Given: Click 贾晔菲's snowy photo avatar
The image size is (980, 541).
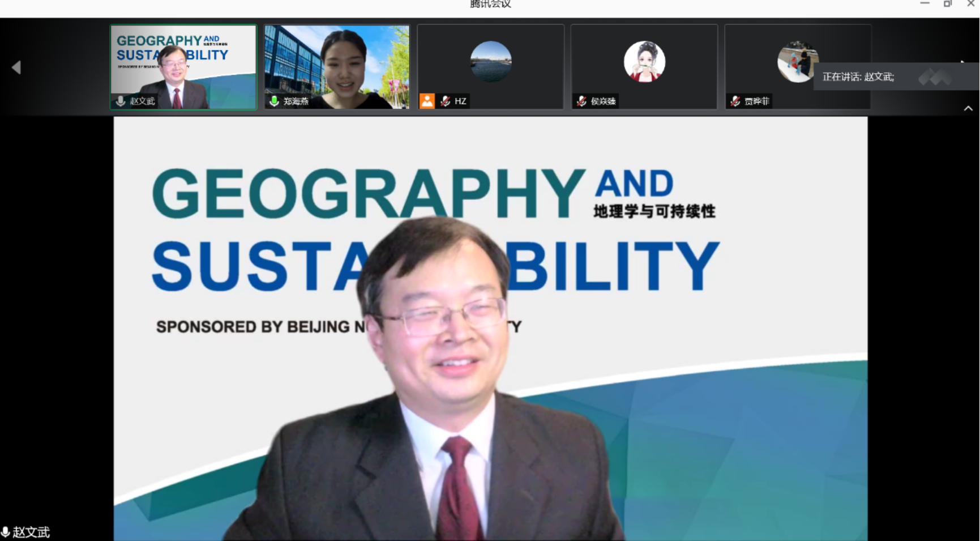Looking at the screenshot, I should (x=797, y=61).
